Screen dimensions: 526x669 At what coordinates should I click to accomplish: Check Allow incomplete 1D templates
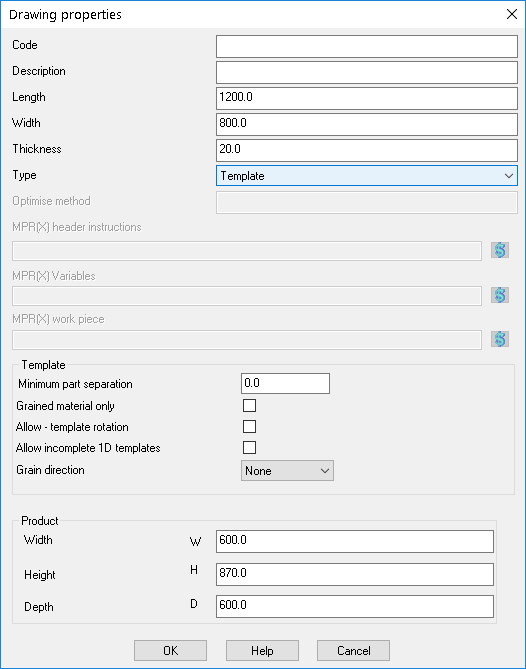point(250,448)
